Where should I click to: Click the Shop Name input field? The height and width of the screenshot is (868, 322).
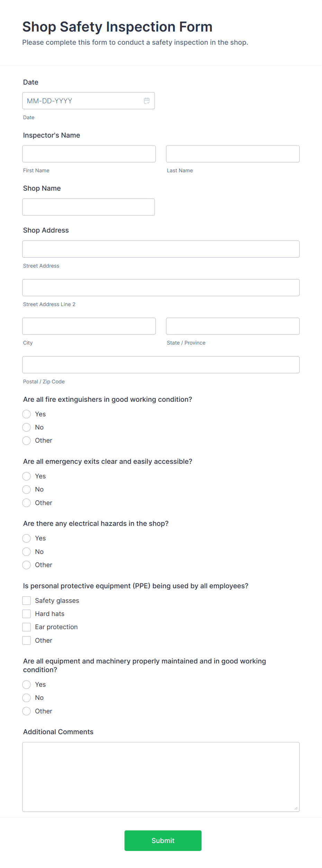[89, 207]
